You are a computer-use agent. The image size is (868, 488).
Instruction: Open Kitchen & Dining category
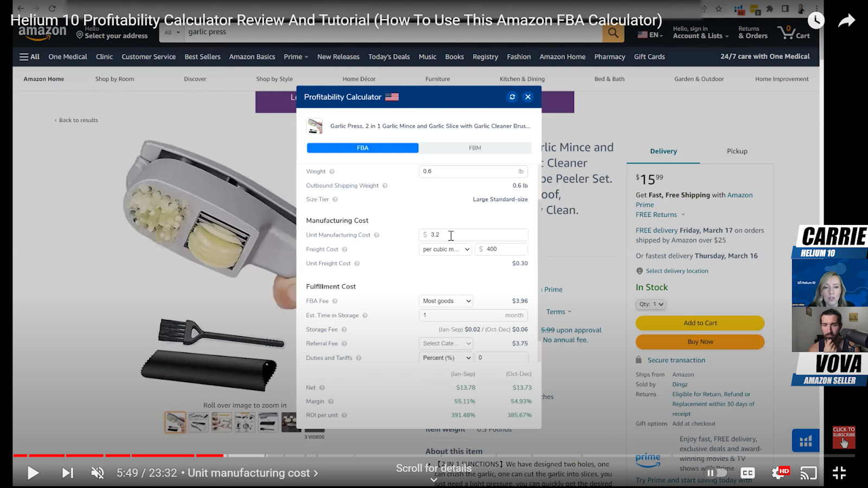[x=522, y=79]
